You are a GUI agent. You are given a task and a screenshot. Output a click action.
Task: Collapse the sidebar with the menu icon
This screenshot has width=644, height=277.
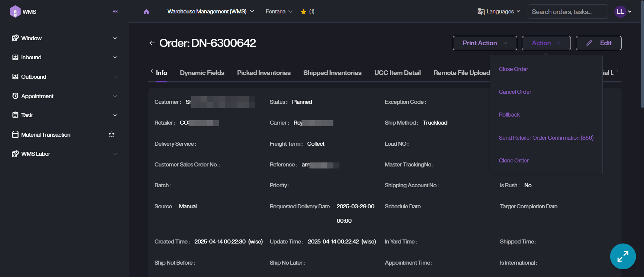coord(115,12)
